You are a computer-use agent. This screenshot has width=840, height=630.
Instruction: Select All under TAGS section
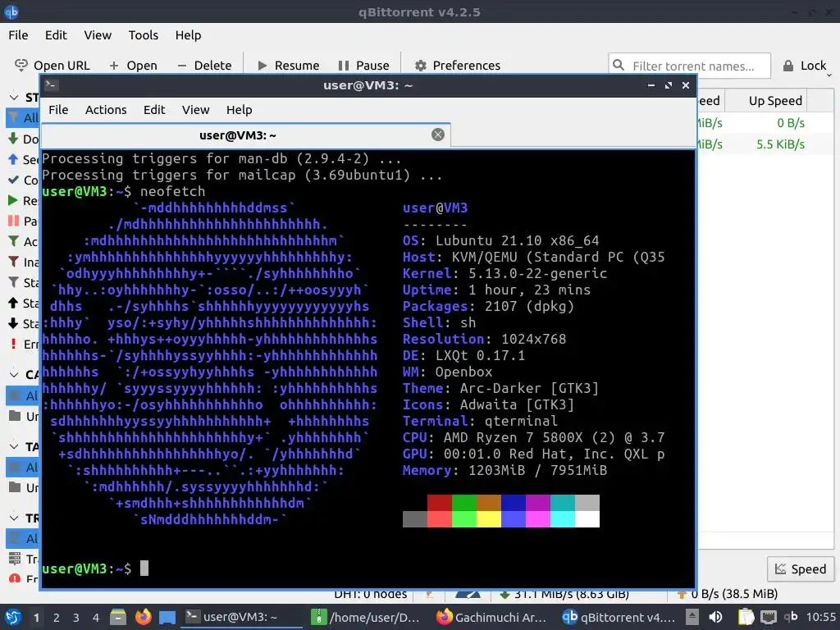click(x=22, y=467)
